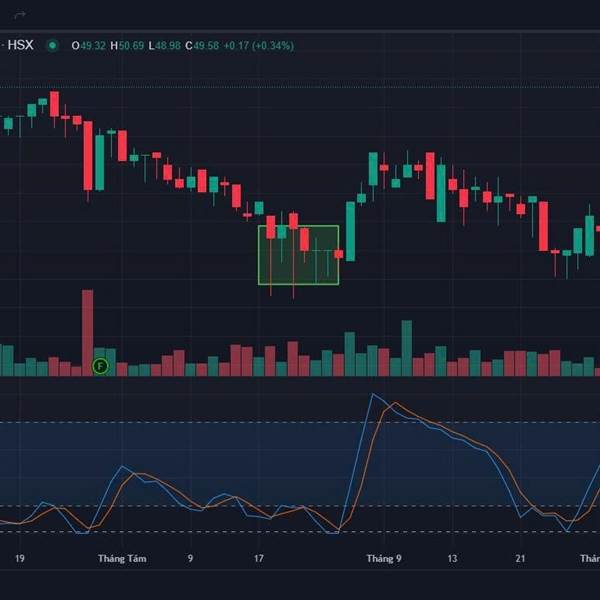Image resolution: width=600 pixels, height=600 pixels.
Task: Open the circled F event marker
Action: pos(100,366)
